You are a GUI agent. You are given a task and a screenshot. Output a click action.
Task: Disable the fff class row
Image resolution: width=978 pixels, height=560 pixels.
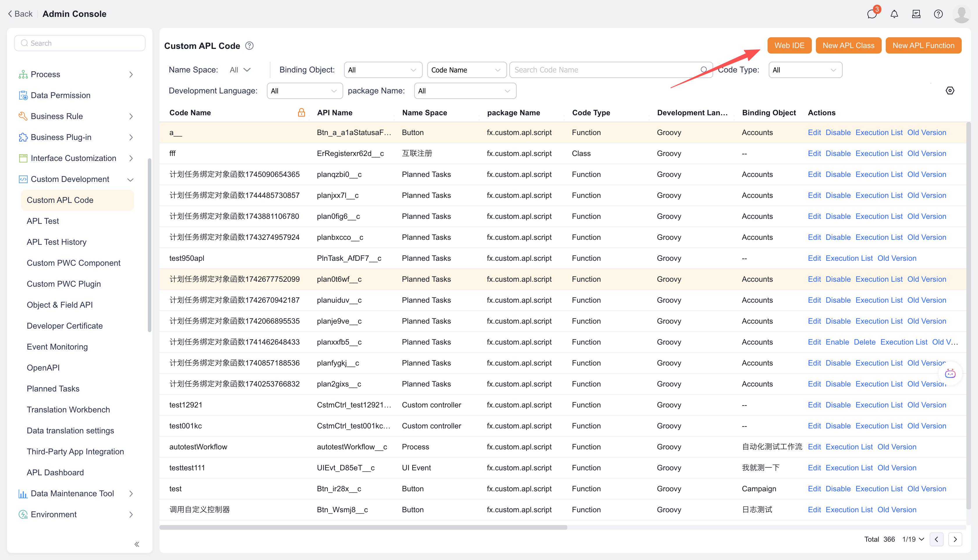(838, 153)
